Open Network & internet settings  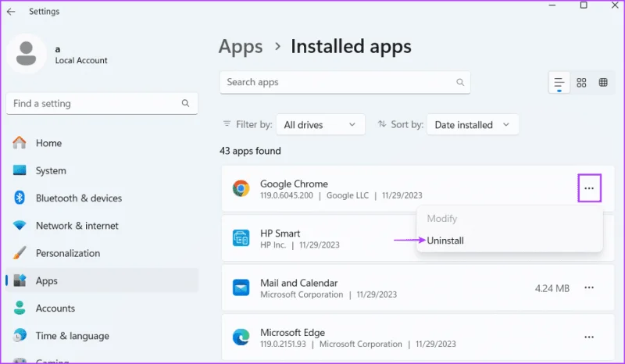[x=102, y=225]
